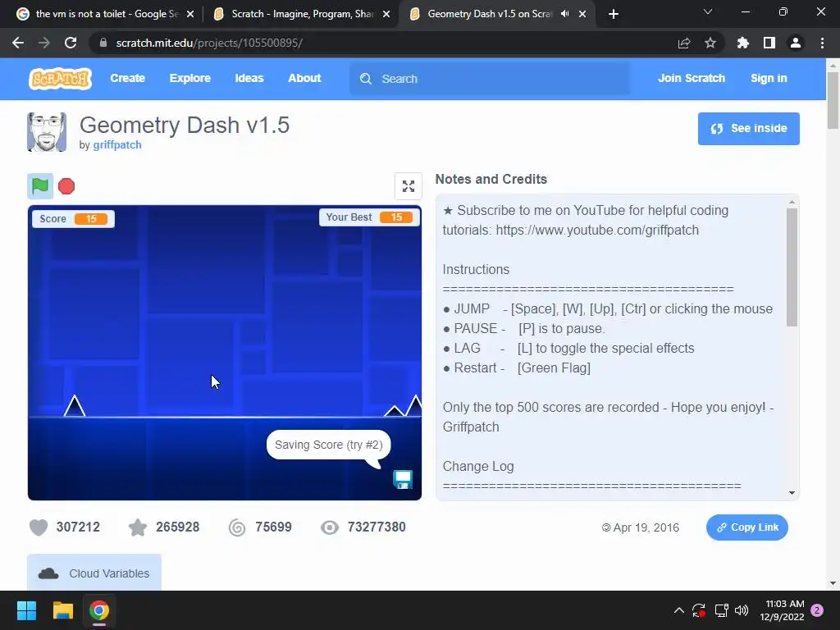
Task: Click the Scratch logo to go home
Action: (60, 78)
